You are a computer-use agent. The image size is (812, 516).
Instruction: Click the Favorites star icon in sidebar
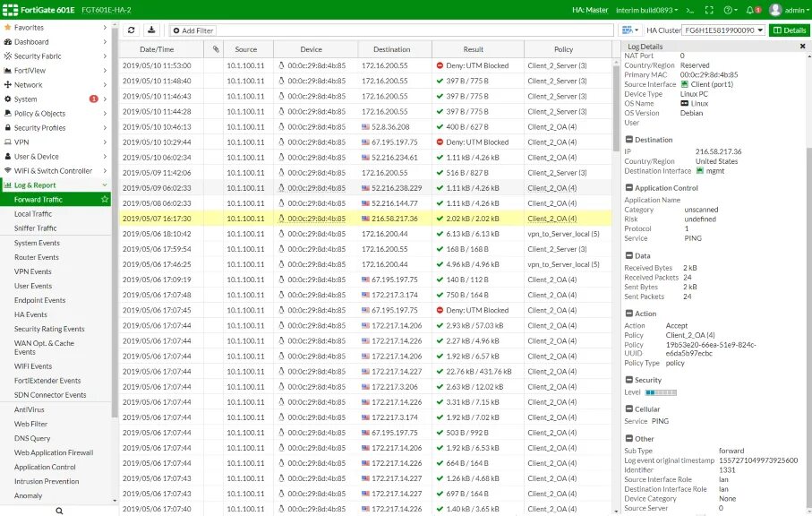point(7,27)
